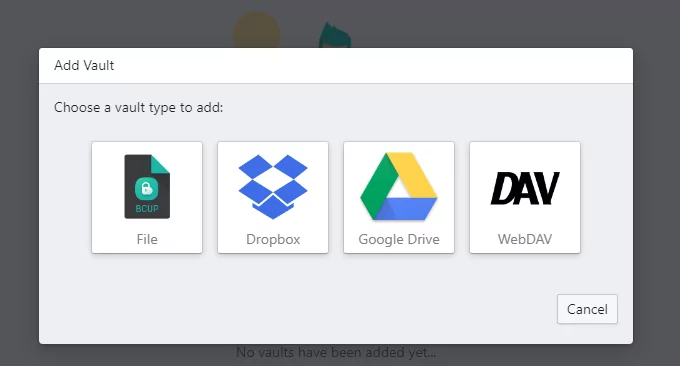680x366 pixels.
Task: Click the "Dropbox" text label
Action: (x=273, y=239)
